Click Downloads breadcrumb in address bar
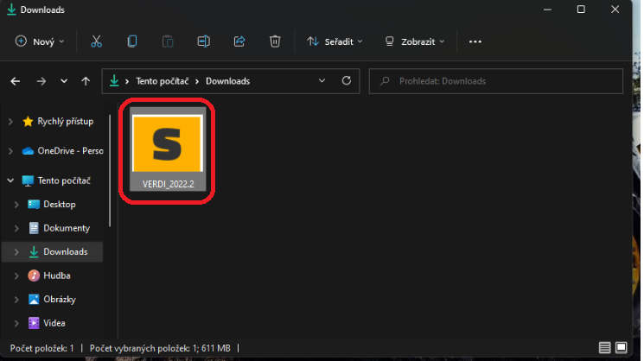This screenshot has width=644, height=361. [x=228, y=81]
